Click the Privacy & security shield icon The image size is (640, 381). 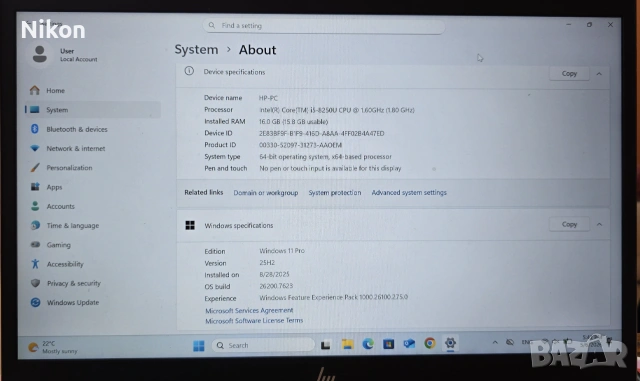click(x=36, y=283)
